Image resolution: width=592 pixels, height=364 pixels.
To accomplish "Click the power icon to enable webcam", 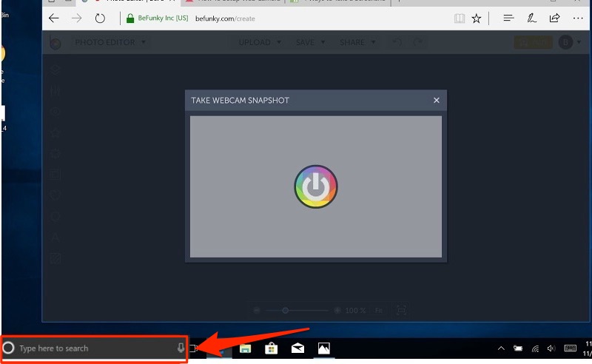I will click(316, 186).
